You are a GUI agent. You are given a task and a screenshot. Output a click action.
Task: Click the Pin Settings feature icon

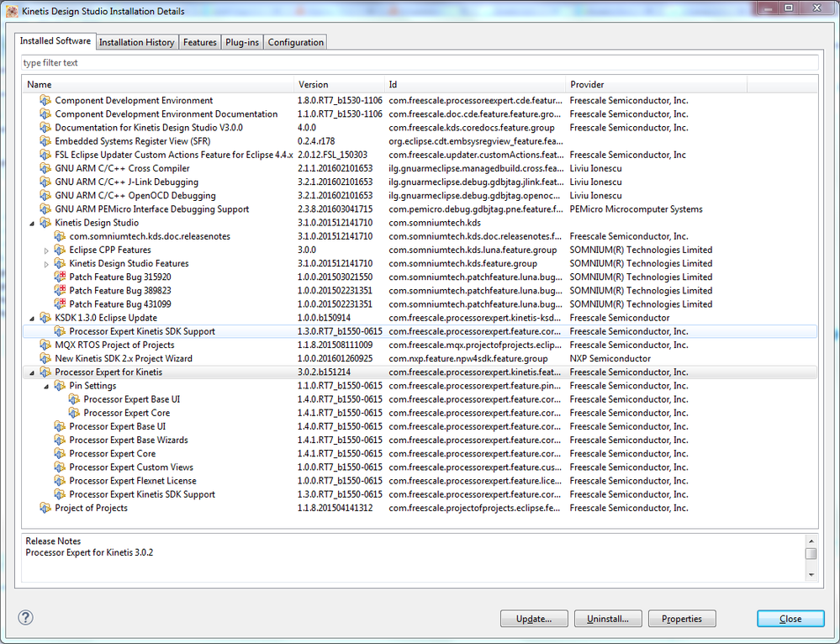coord(60,386)
